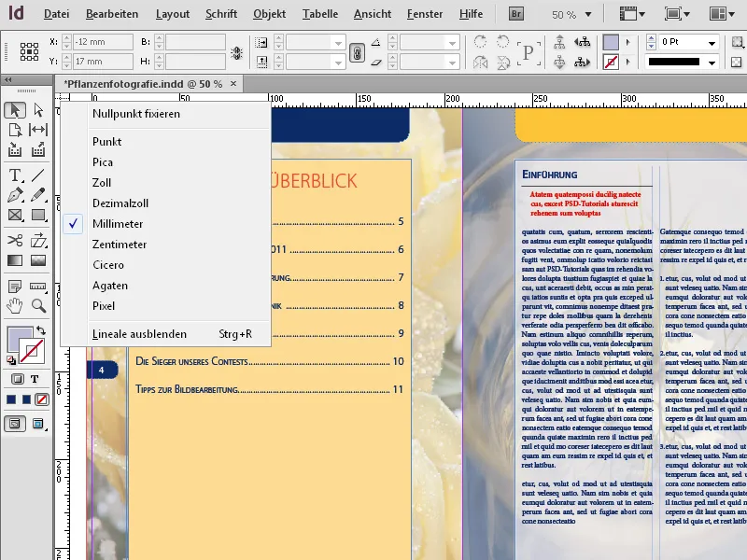
Task: Open the Objekt menu
Action: point(269,14)
